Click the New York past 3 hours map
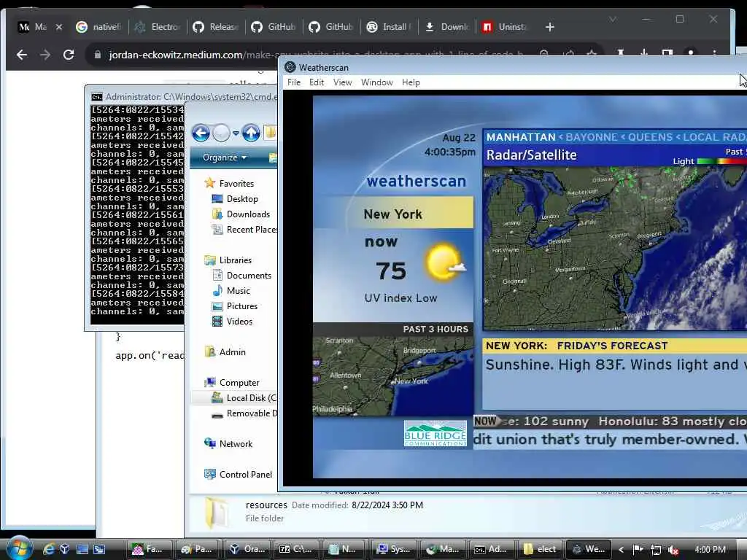Viewport: 747px width, 560px height. tap(393, 376)
